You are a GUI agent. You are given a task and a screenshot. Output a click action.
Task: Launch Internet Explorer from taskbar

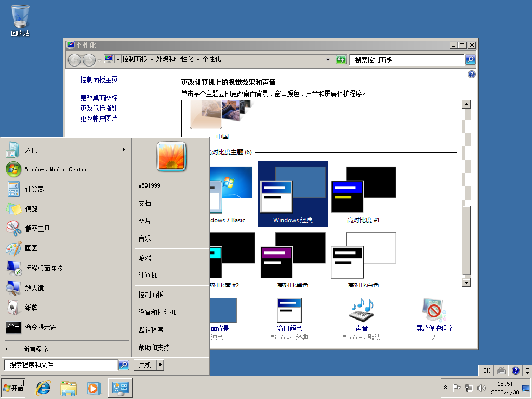(44, 388)
